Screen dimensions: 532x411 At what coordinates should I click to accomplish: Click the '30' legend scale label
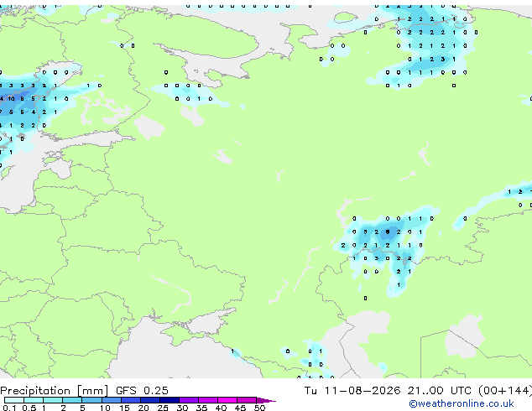[182, 408]
